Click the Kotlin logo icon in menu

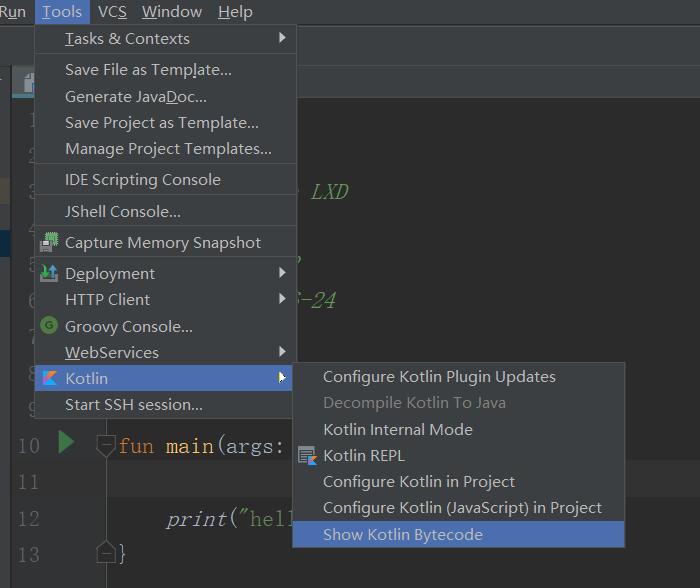(48, 378)
